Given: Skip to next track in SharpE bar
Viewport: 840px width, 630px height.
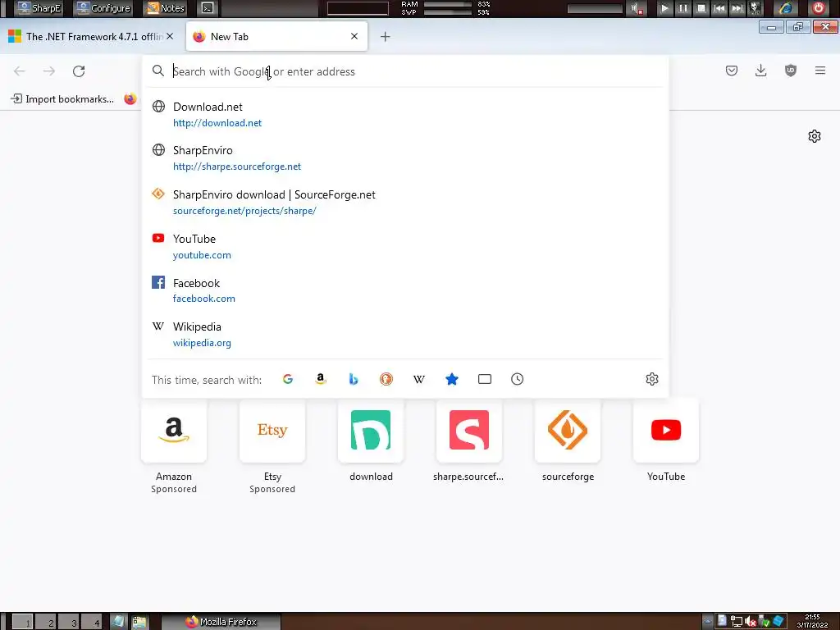Looking at the screenshot, I should click(x=737, y=8).
